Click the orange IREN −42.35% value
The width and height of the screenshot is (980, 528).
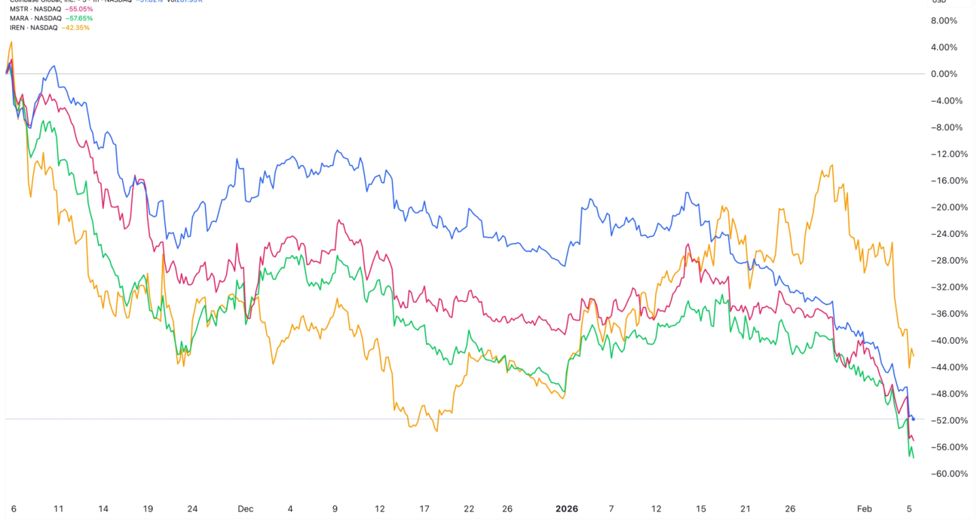[x=75, y=28]
